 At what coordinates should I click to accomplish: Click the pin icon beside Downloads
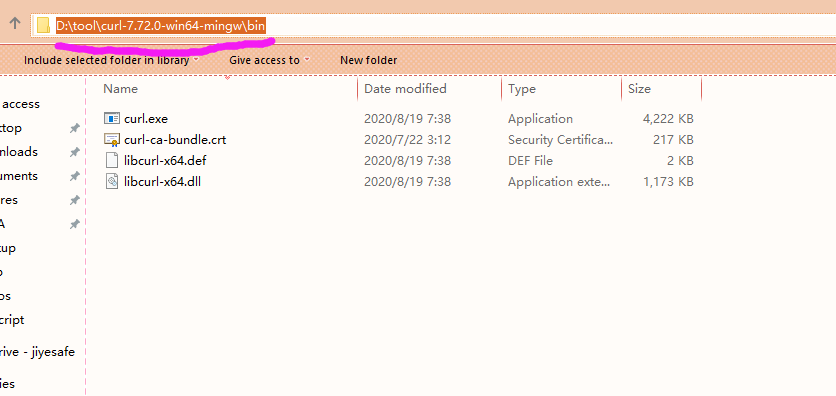coord(75,152)
